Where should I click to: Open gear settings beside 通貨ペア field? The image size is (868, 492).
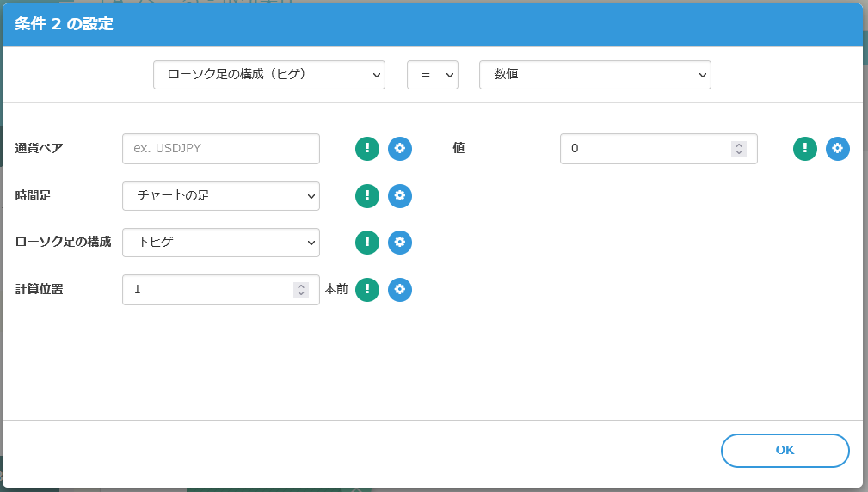coord(400,149)
